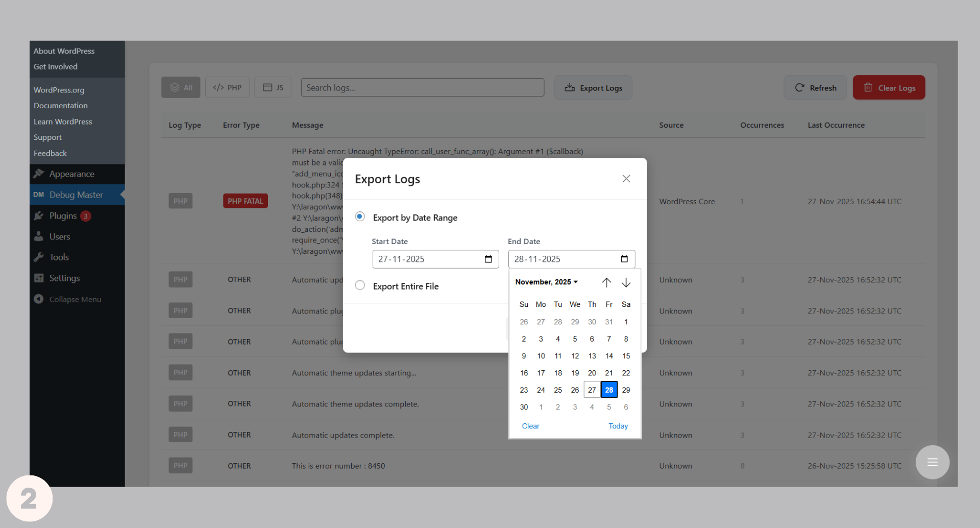Select Export Entire File option
Image resolution: width=980 pixels, height=528 pixels.
[x=360, y=285]
